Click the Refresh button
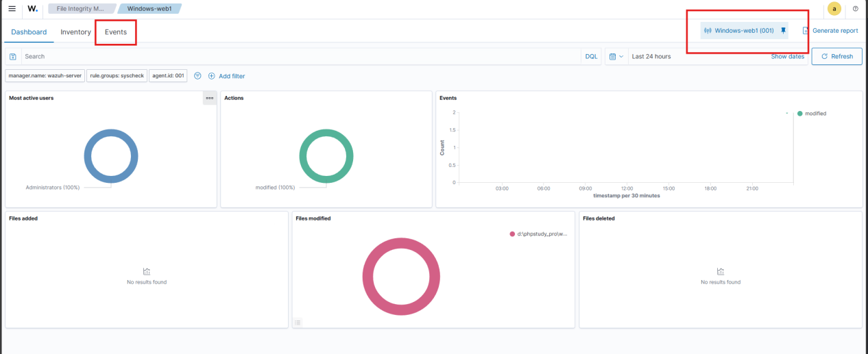 pos(836,57)
